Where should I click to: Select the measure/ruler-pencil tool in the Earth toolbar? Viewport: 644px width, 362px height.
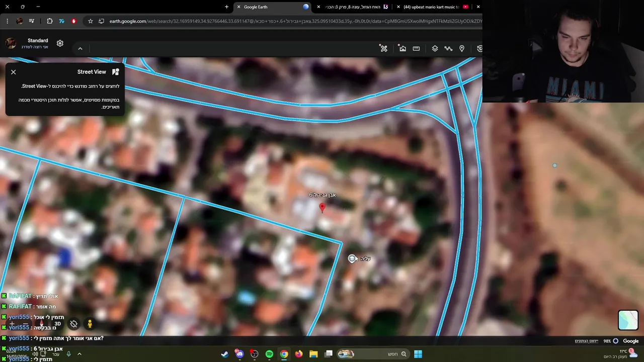point(384,48)
